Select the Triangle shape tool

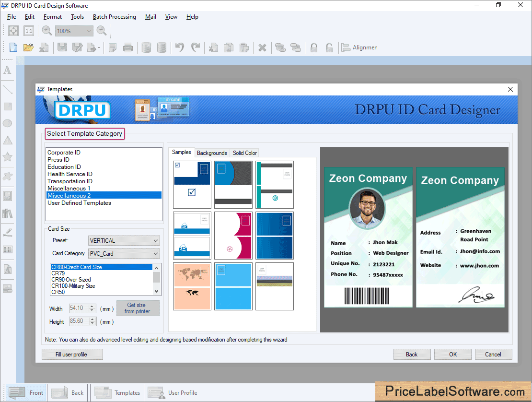[x=7, y=140]
